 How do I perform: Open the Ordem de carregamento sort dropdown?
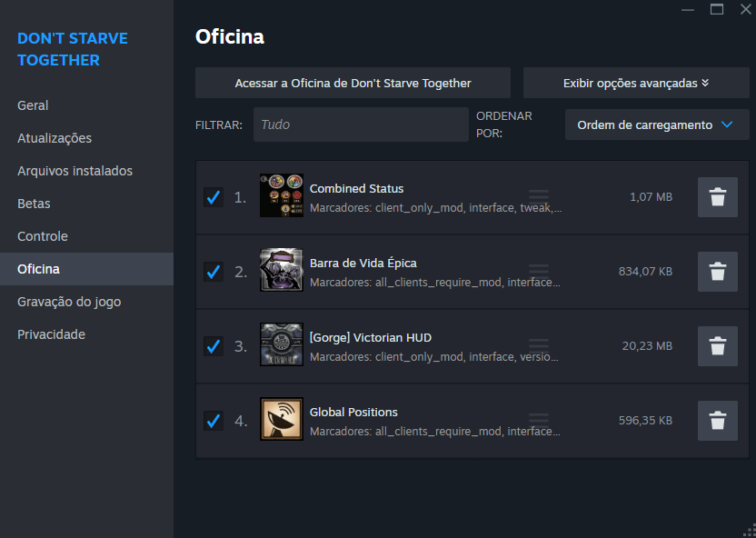click(x=657, y=125)
